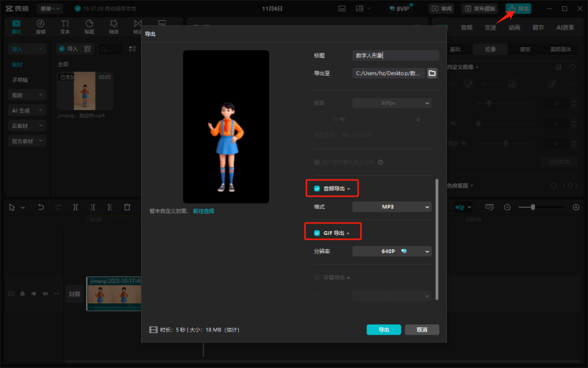Click the cyan 导出 button in dialog
Screen dimensions: 588x368
[x=383, y=330]
